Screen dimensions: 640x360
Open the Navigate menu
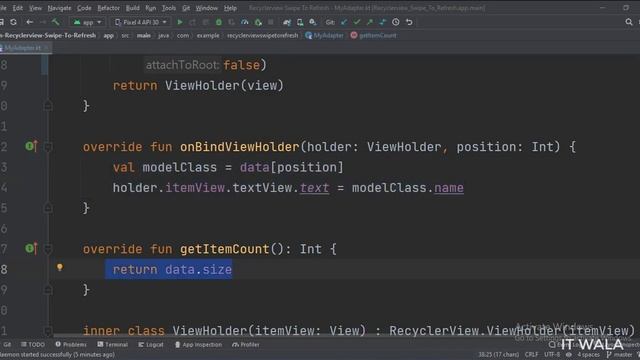(x=59, y=8)
